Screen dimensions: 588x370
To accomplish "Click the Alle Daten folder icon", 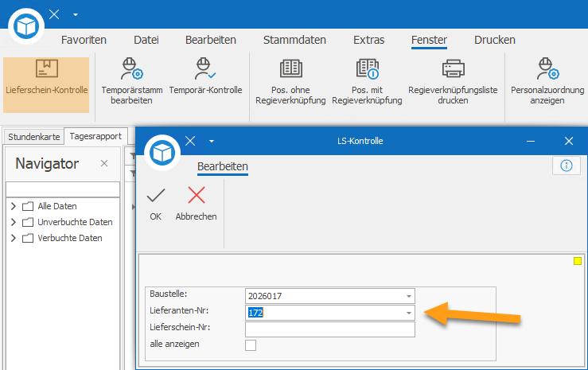I will pyautogui.click(x=28, y=206).
